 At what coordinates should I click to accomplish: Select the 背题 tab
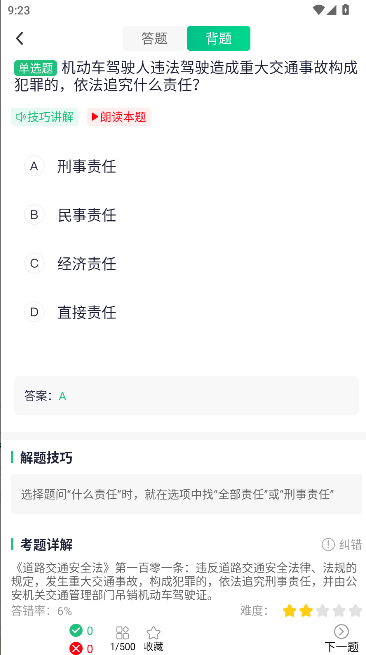(x=219, y=38)
